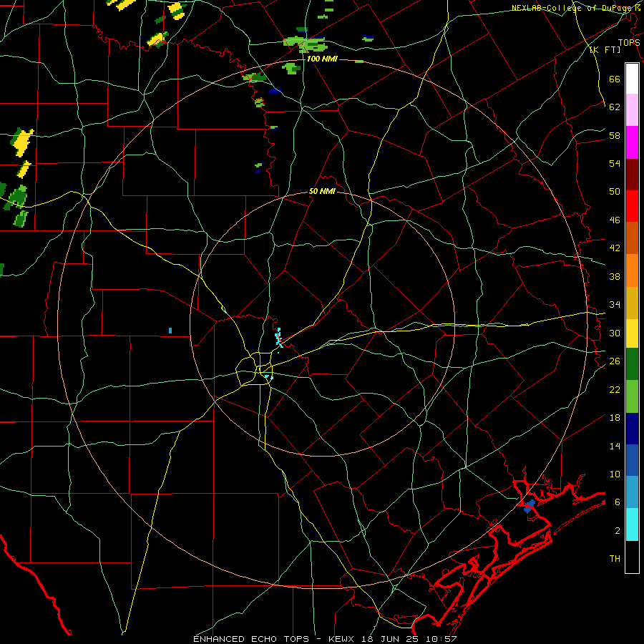
Task: Click legend value 30
Action: (x=615, y=333)
